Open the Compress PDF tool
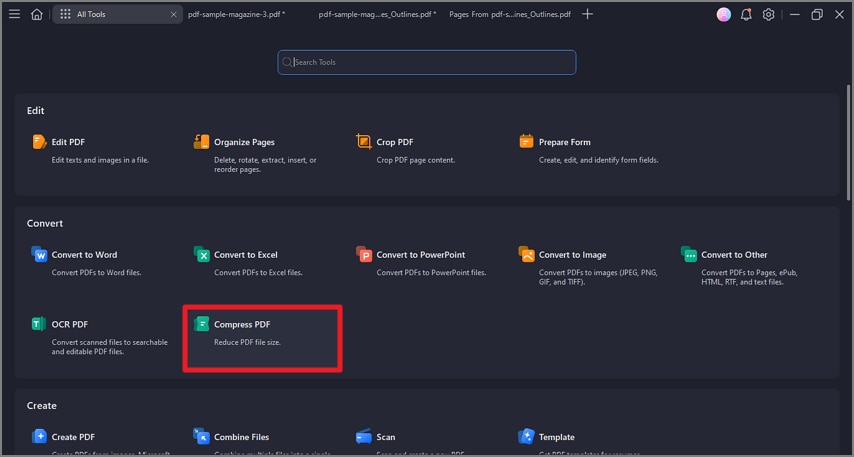 pos(242,325)
